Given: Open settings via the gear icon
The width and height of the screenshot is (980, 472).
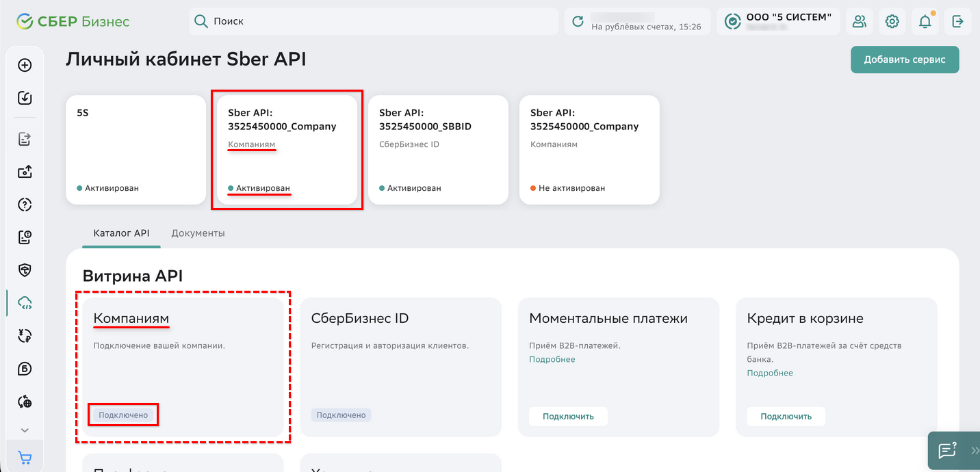Looking at the screenshot, I should pos(892,21).
